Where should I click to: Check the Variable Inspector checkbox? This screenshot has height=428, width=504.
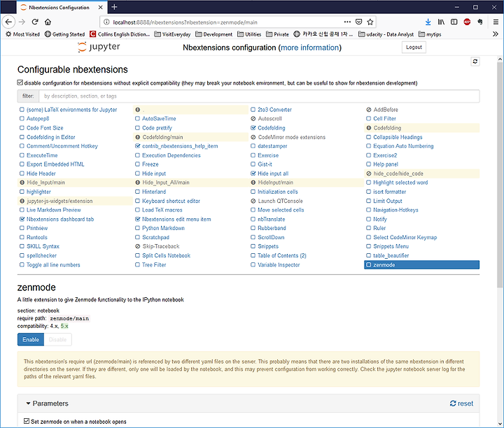tap(253, 264)
